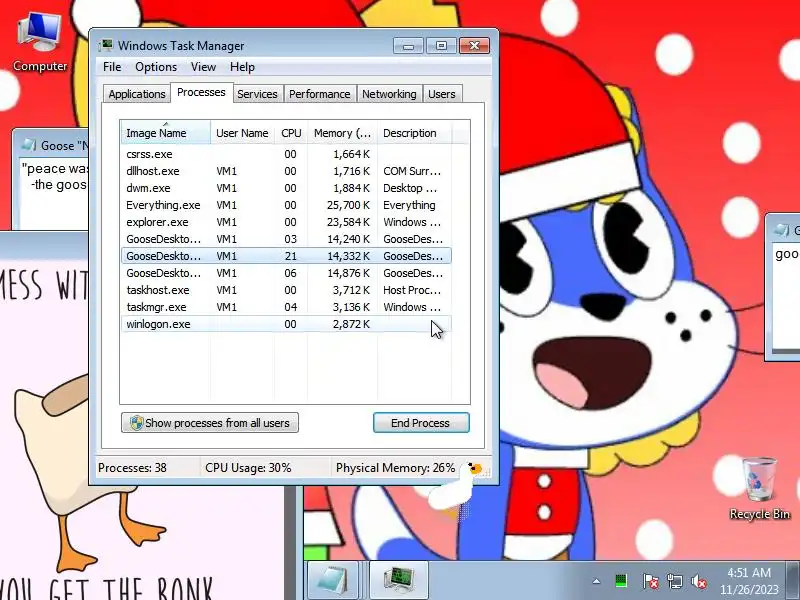Open the View menu
This screenshot has height=600, width=800.
[x=203, y=67]
